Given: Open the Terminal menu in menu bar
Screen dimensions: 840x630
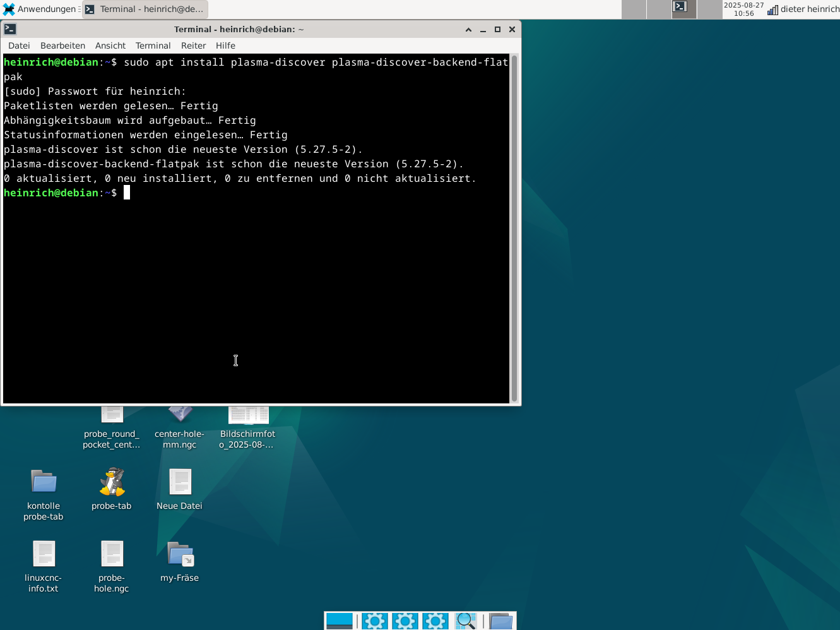Looking at the screenshot, I should click(153, 45).
